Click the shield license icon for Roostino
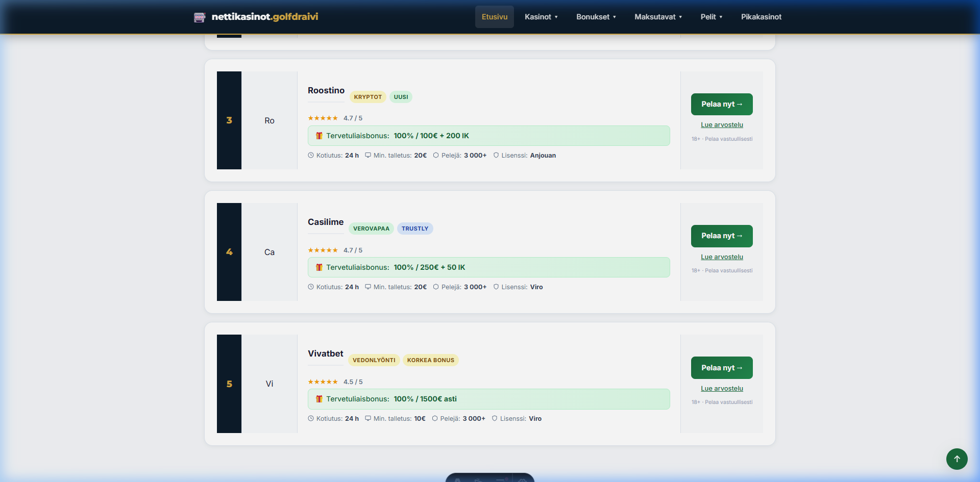 tap(496, 155)
